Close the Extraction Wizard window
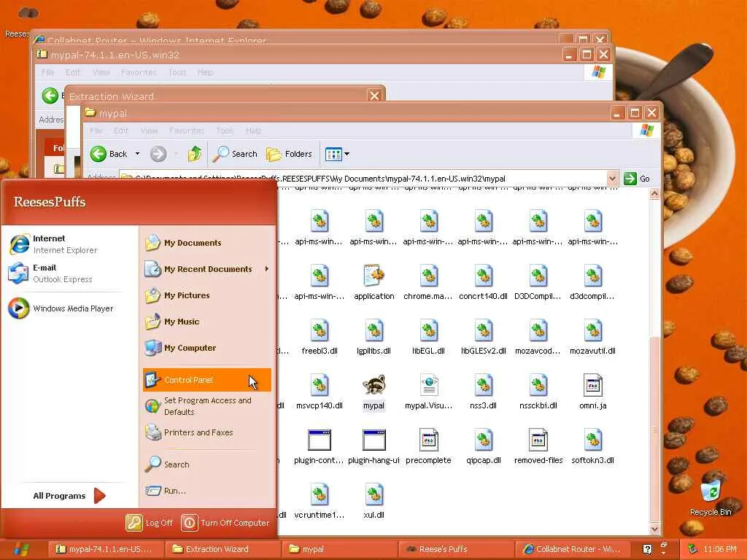 pyautogui.click(x=374, y=96)
